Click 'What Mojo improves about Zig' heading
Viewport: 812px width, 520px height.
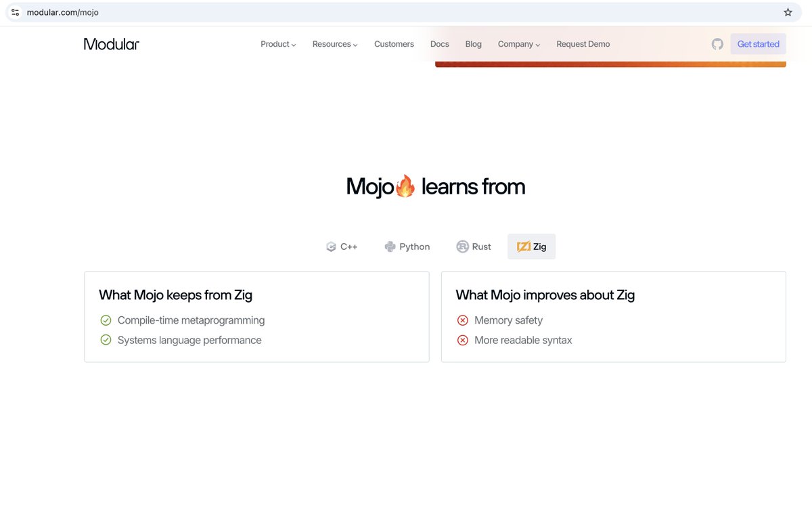pyautogui.click(x=545, y=295)
